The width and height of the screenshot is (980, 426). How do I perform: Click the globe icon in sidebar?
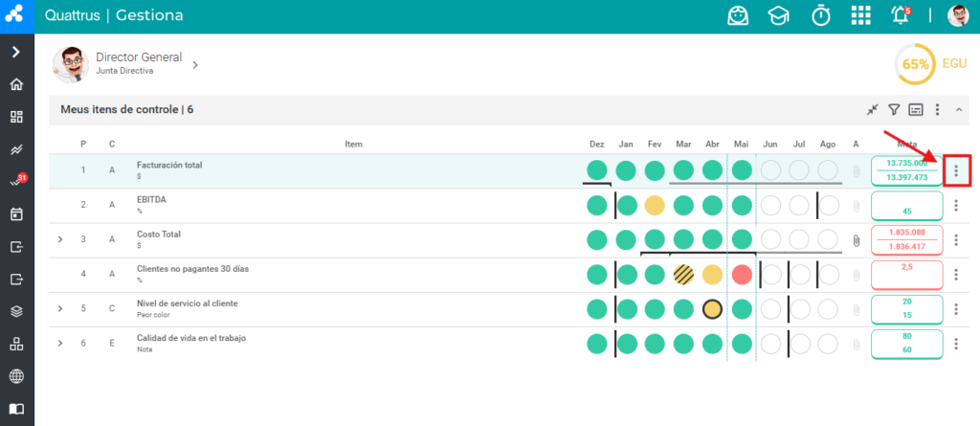17,376
